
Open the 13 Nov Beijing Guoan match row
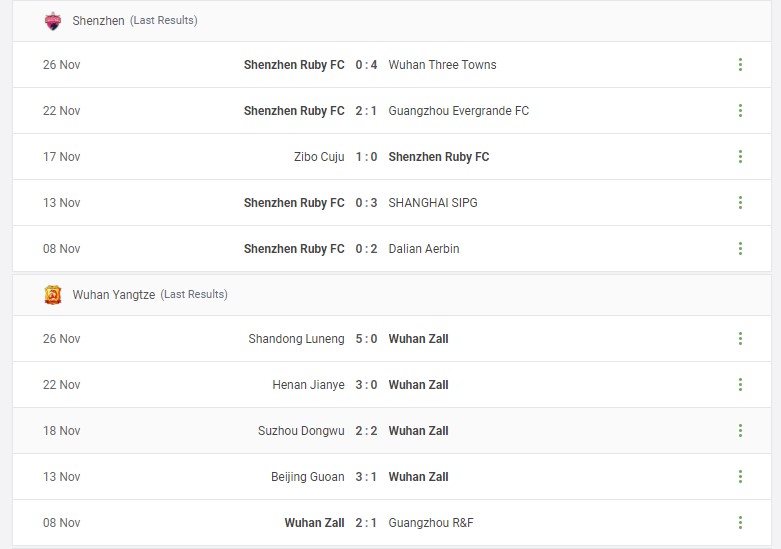tap(392, 477)
